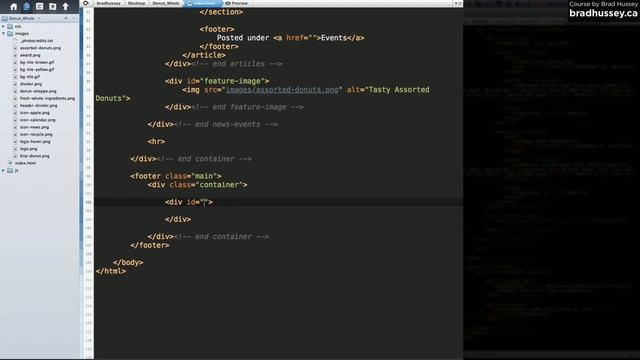
Task: Click the </body> closing tag
Action: [128, 262]
